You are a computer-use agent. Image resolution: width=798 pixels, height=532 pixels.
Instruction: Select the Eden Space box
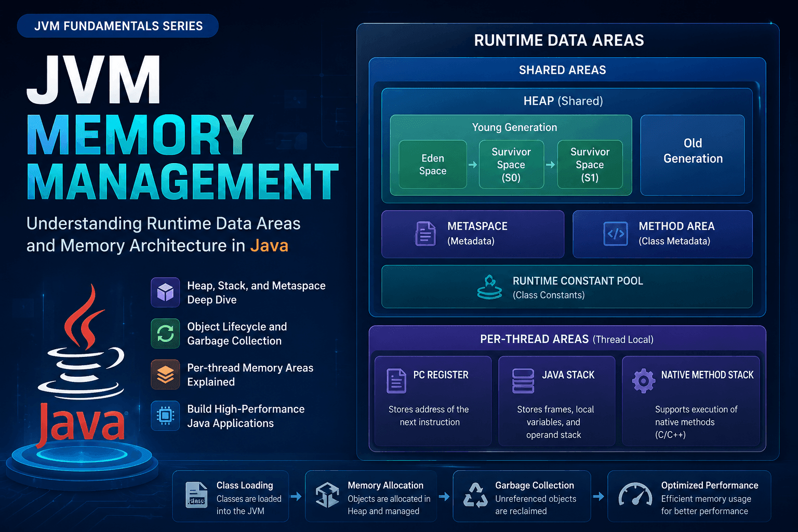[x=433, y=164]
